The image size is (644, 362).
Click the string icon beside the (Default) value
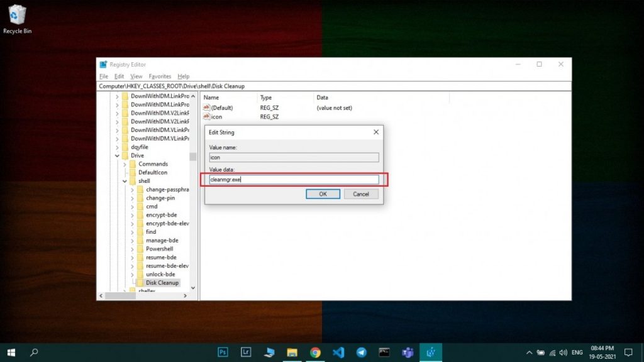point(206,107)
